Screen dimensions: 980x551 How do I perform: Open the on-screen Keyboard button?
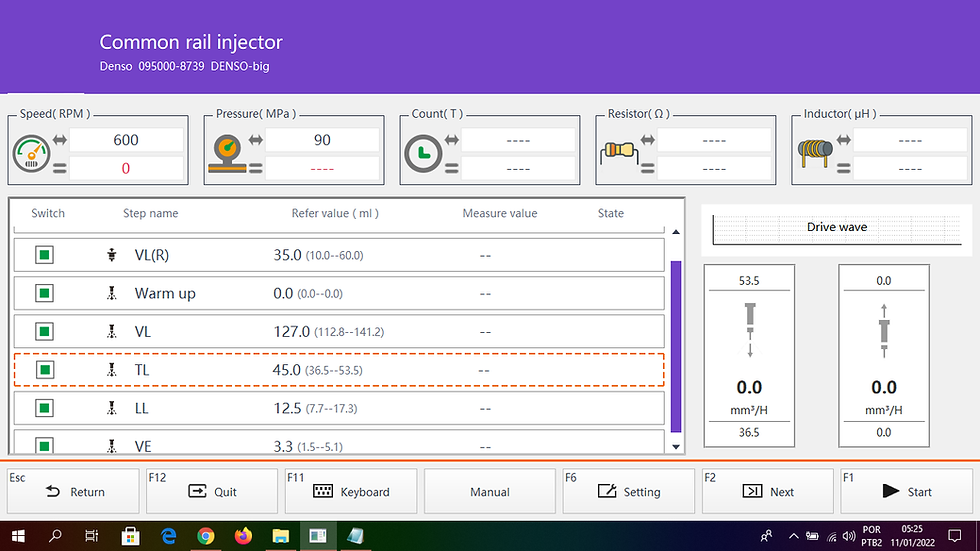pos(351,492)
